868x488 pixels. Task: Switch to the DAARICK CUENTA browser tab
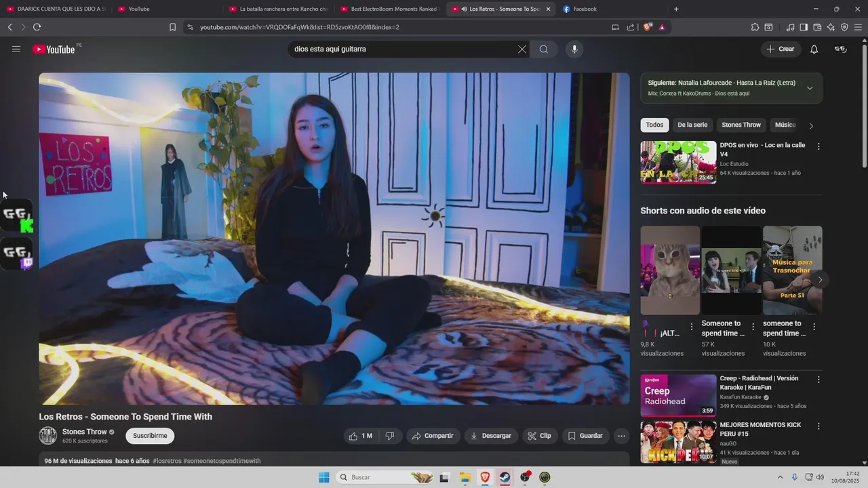tap(56, 9)
